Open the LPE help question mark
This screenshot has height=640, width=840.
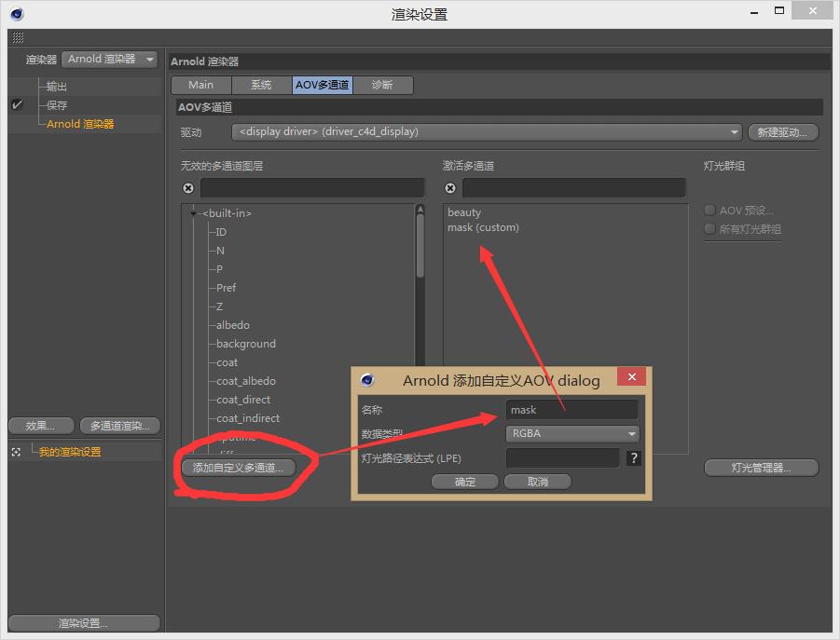coord(633,457)
